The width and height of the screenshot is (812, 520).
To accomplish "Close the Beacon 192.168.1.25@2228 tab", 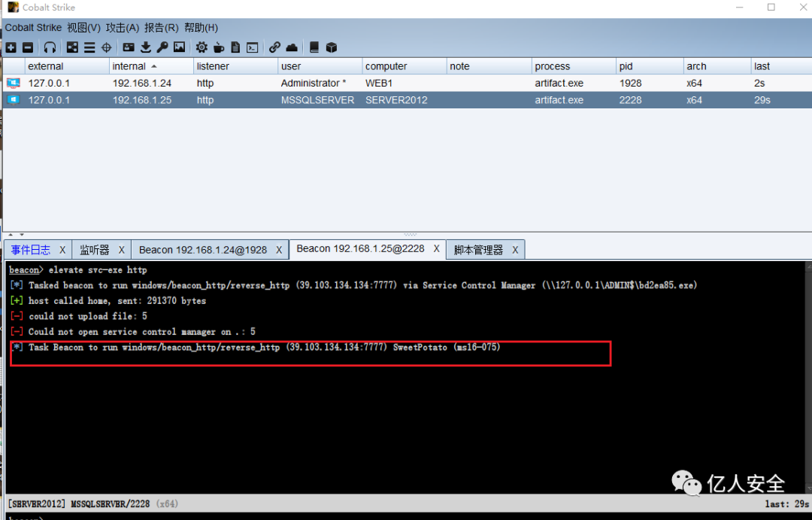I will [x=437, y=249].
